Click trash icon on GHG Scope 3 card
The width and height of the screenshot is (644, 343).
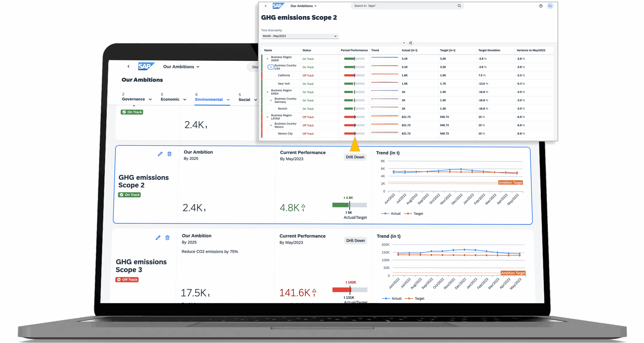[x=167, y=237]
